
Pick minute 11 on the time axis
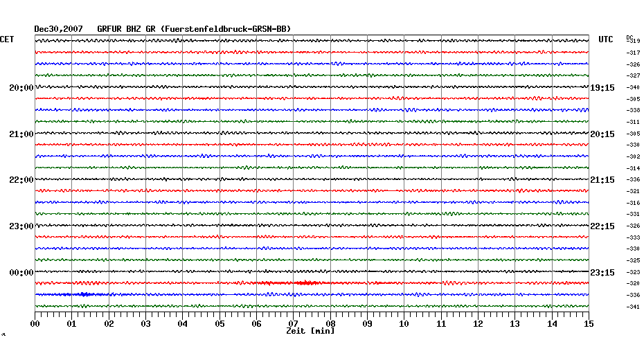click(441, 324)
